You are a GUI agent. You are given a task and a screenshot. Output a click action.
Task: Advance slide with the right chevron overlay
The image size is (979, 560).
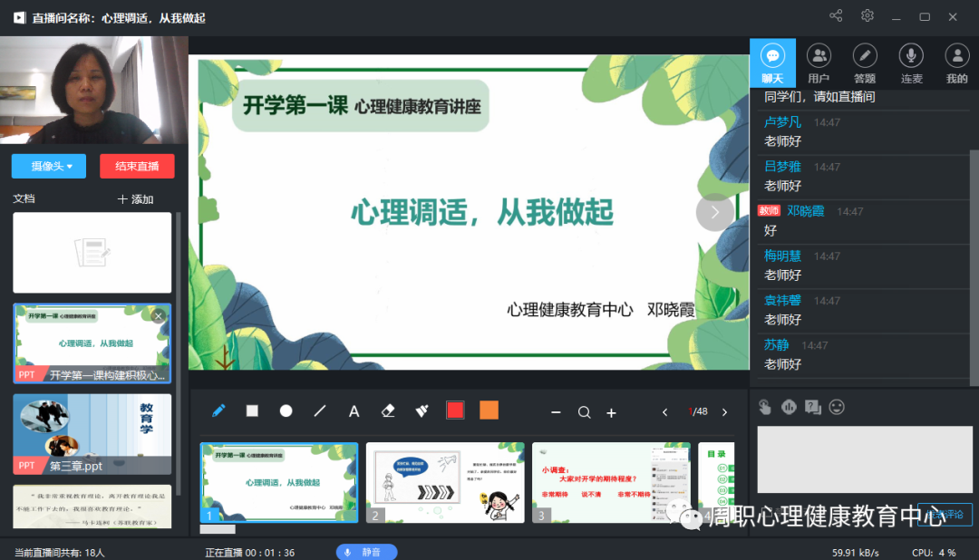[714, 212]
